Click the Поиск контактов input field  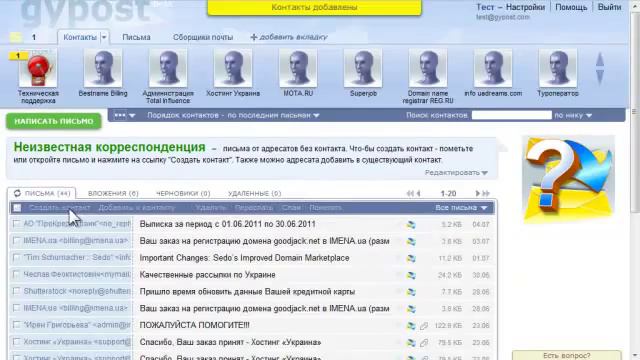tap(511, 116)
